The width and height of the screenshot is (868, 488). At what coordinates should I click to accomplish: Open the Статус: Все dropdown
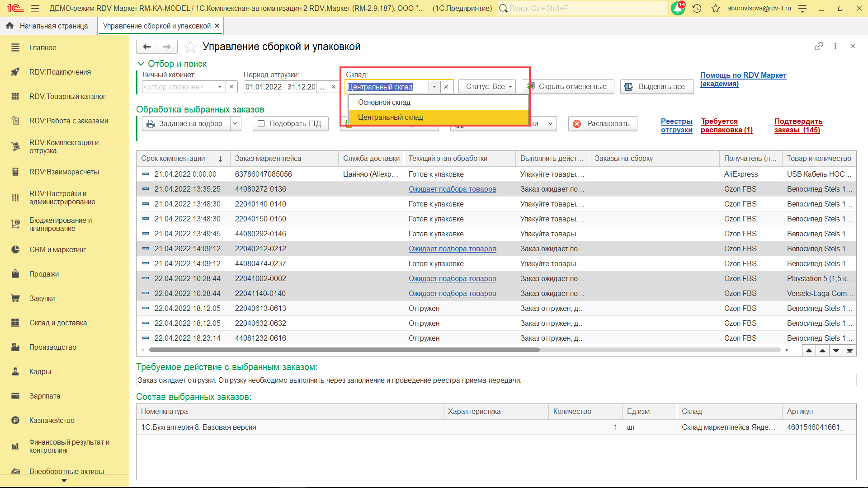(487, 87)
